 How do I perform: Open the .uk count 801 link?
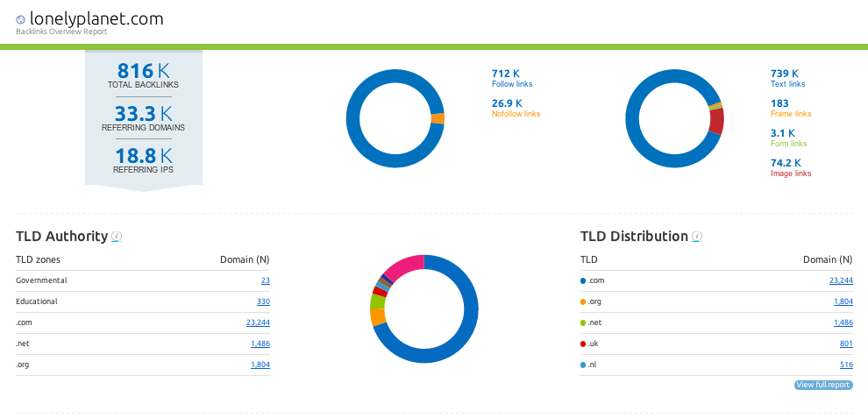coord(846,344)
